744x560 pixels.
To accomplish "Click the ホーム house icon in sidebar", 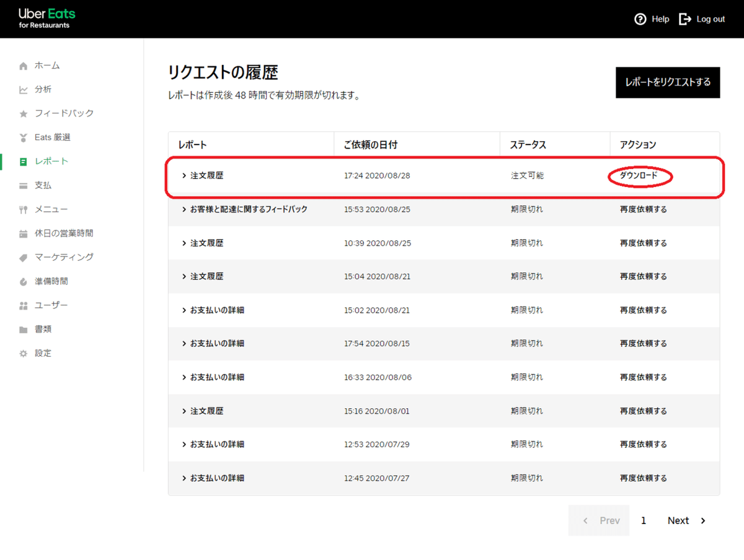I will (x=24, y=66).
